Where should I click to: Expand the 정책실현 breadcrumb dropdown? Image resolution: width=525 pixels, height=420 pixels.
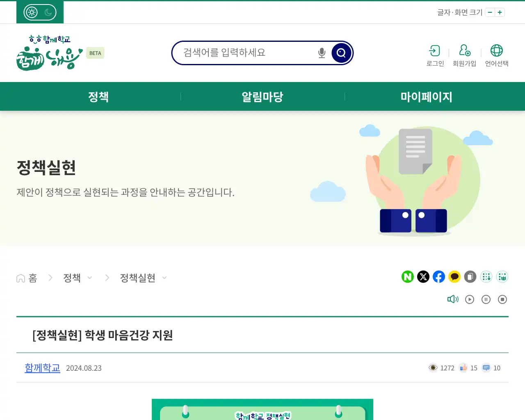coord(164,278)
